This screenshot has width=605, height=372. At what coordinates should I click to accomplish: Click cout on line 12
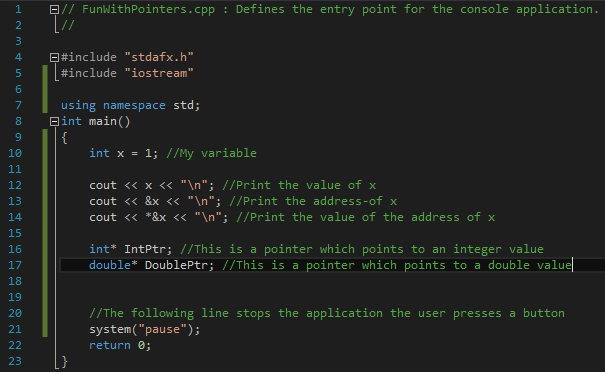103,185
